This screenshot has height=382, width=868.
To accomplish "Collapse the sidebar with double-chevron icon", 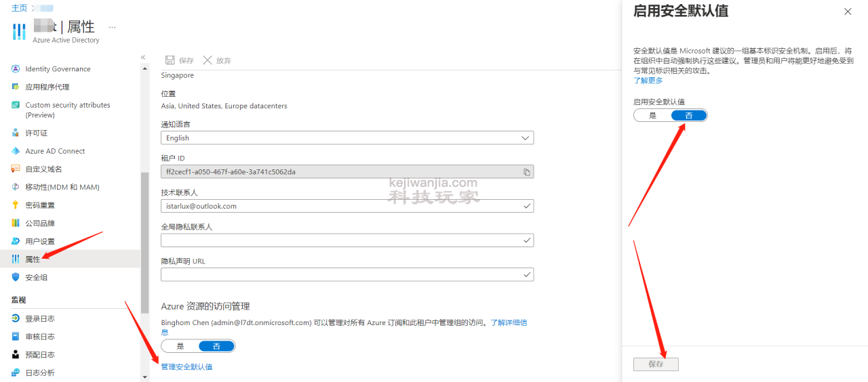I will tap(143, 57).
